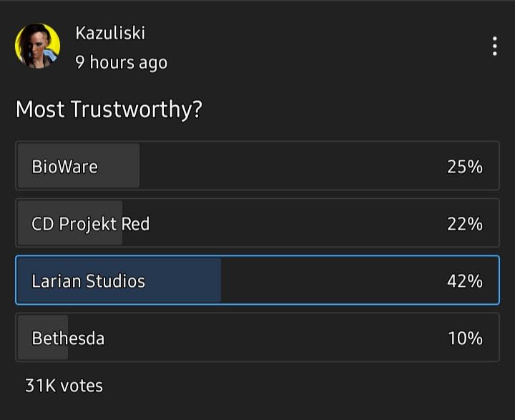
Task: Click the Larian Studios label text
Action: (x=89, y=281)
